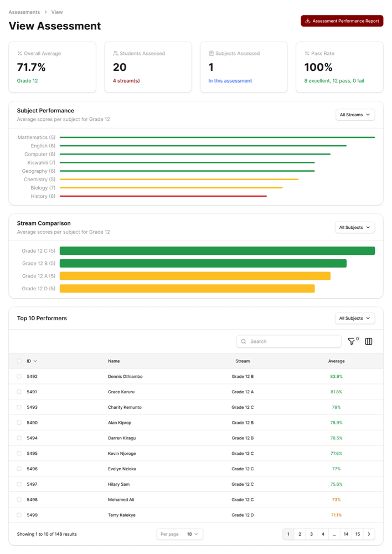This screenshot has height=554, width=392.
Task: Click the breadcrumb separator chevron
Action: (45, 12)
